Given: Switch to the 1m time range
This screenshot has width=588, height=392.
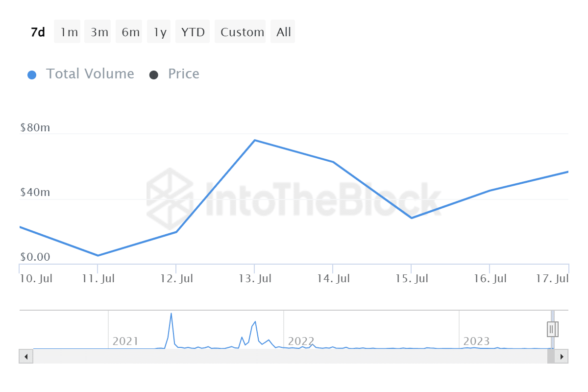Looking at the screenshot, I should pyautogui.click(x=69, y=32).
